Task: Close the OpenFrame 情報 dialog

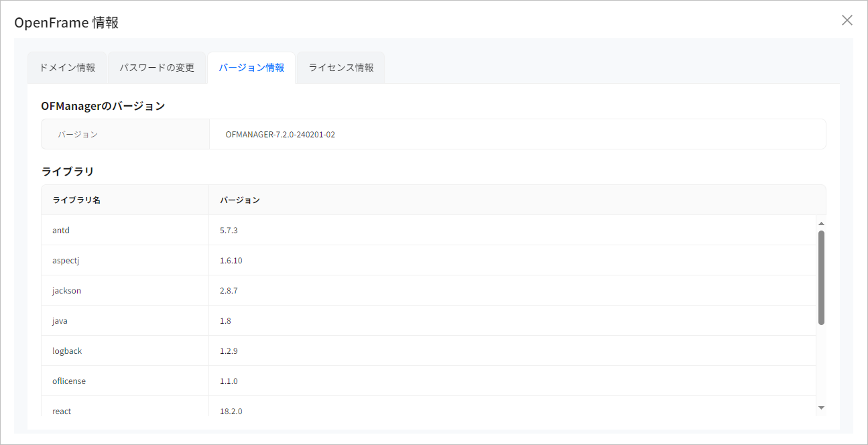Action: pos(847,20)
